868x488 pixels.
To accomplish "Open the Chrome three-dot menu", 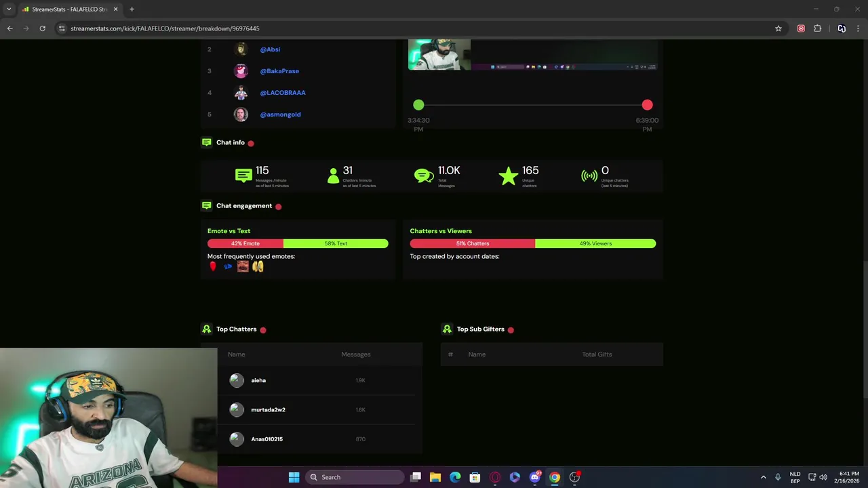I will pos(859,28).
